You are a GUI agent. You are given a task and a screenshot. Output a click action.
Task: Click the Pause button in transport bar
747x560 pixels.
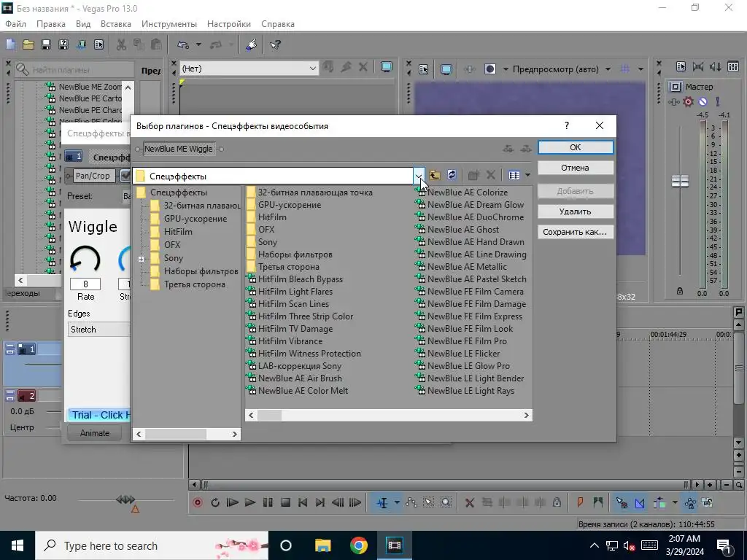click(x=268, y=502)
